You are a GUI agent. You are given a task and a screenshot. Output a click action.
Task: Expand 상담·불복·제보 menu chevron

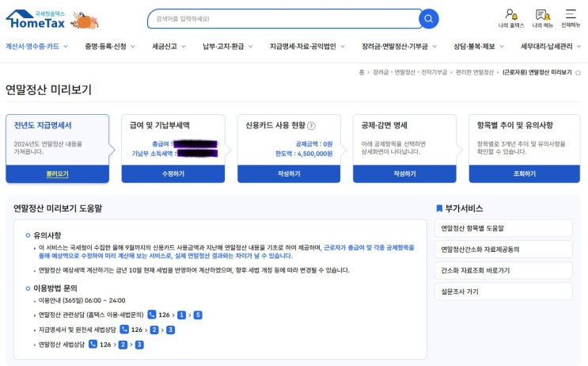point(502,47)
